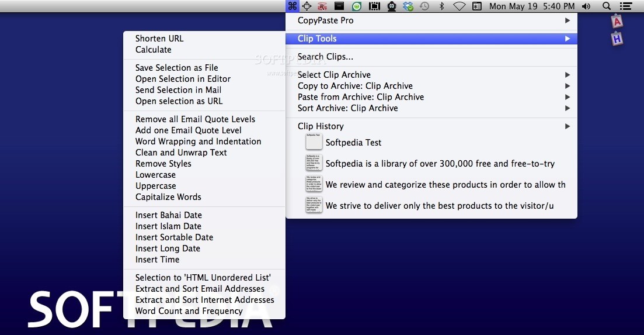Select the Softpedia Test clip thumbnail

[314, 142]
